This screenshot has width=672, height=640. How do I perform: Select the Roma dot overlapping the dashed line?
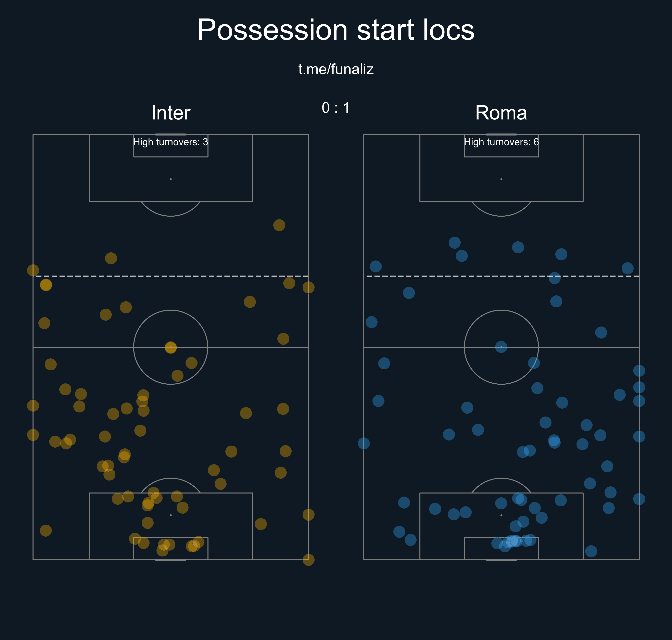pyautogui.click(x=554, y=278)
